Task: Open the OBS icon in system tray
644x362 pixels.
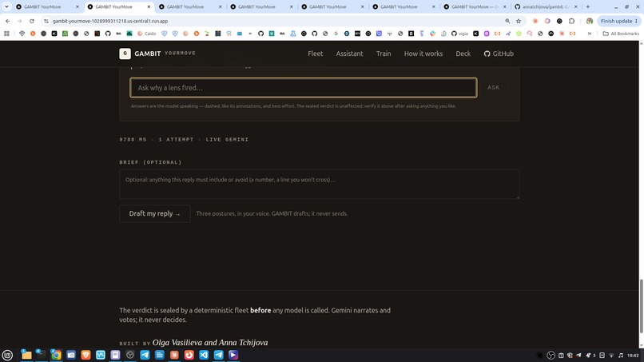Action: (551, 356)
